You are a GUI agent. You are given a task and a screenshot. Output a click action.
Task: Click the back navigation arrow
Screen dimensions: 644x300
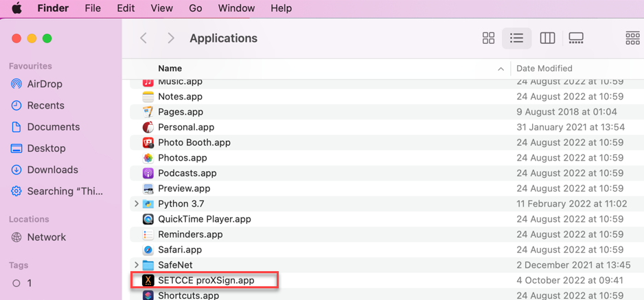(x=143, y=38)
